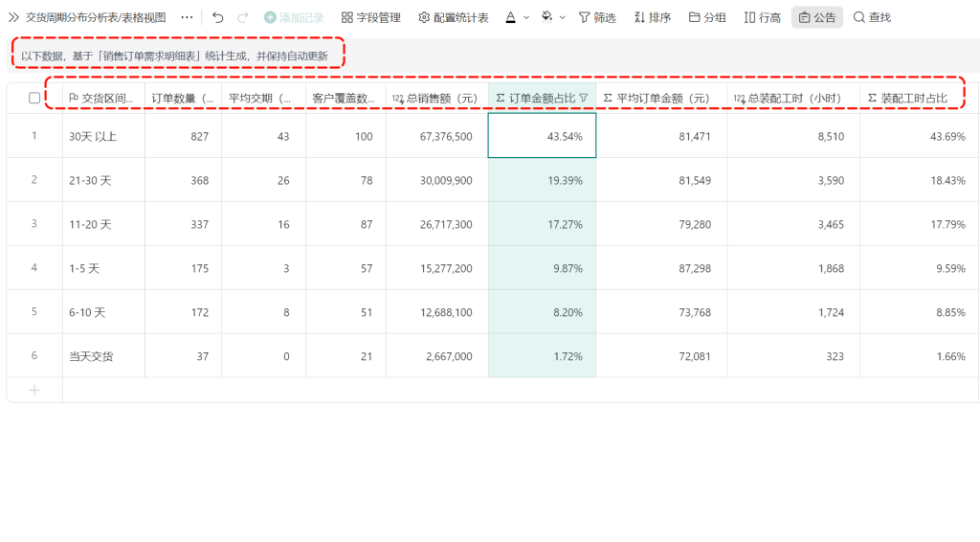Select total sales cell 26,717,300
980x542 pixels.
[x=436, y=224]
